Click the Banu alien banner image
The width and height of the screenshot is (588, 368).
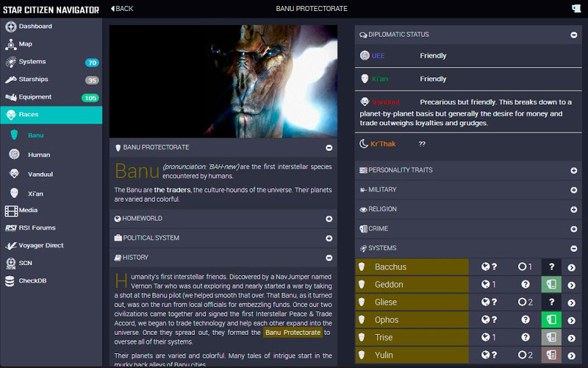point(223,79)
